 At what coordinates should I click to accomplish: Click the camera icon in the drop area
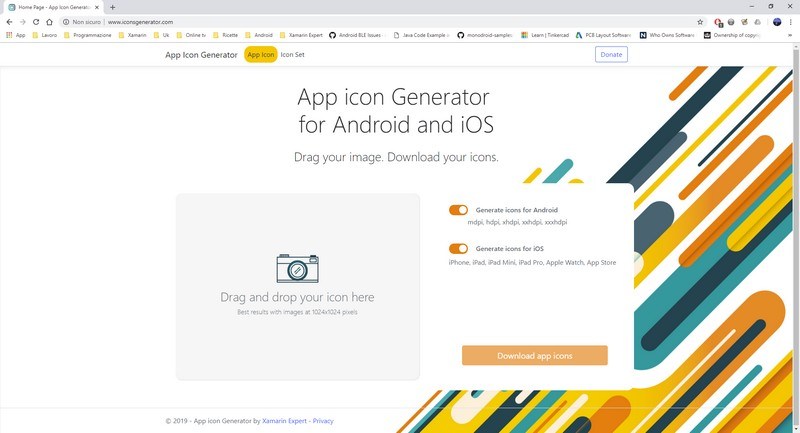click(297, 268)
